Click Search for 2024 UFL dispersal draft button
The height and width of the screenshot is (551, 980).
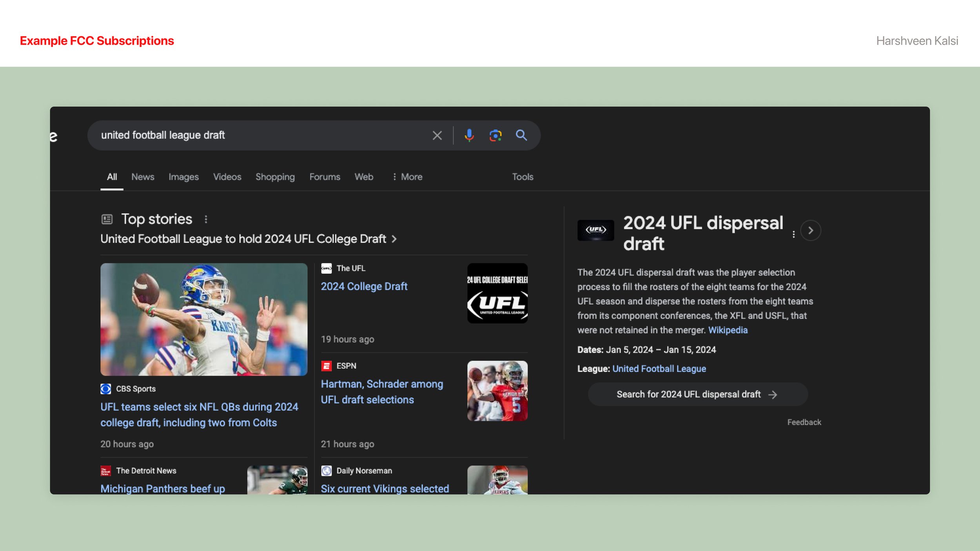[x=697, y=394]
